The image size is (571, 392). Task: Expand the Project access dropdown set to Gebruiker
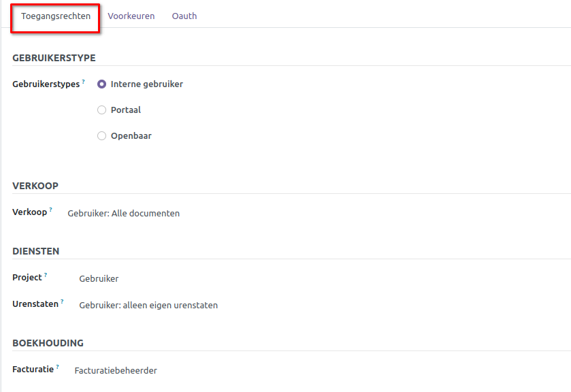[99, 279]
